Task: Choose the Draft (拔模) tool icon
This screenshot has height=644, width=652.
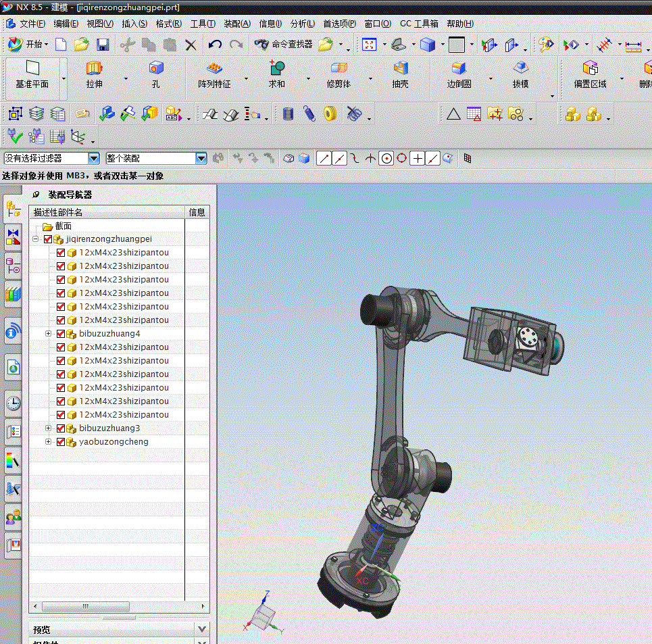Action: [x=521, y=68]
